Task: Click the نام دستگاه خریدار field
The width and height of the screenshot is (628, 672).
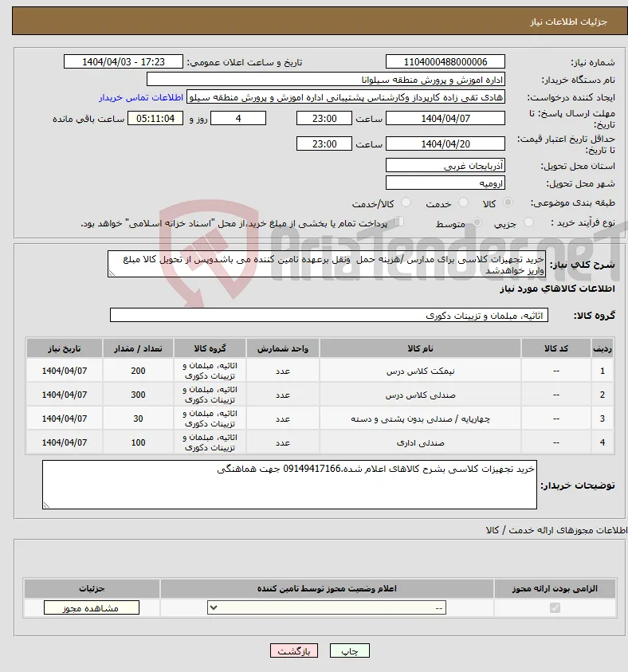Action: point(326,80)
